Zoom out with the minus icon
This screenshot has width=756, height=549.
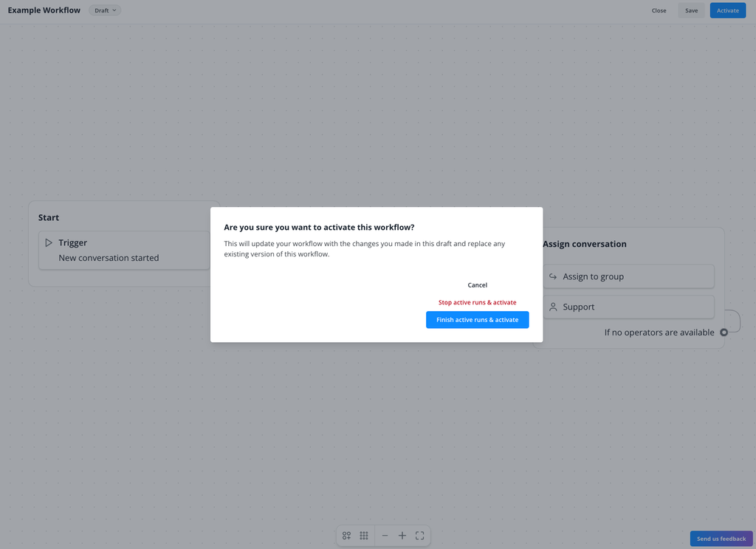[385, 536]
